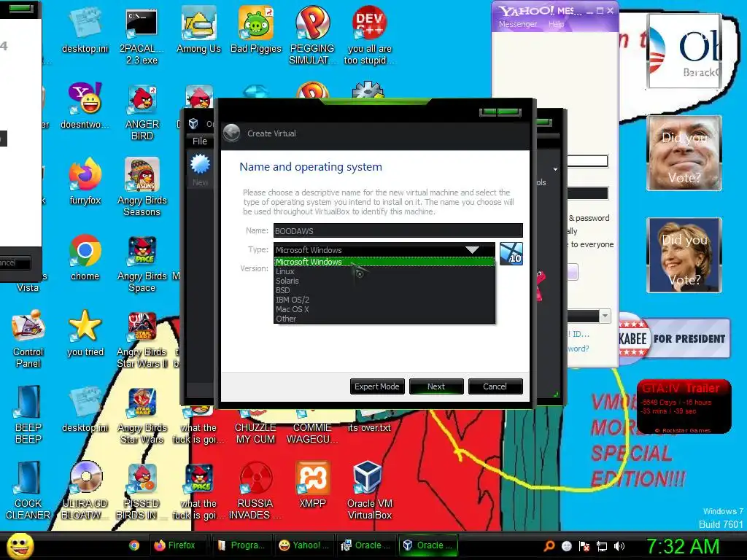Select the top desktop.ini file icon
The width and height of the screenshot is (747, 560).
click(85, 31)
